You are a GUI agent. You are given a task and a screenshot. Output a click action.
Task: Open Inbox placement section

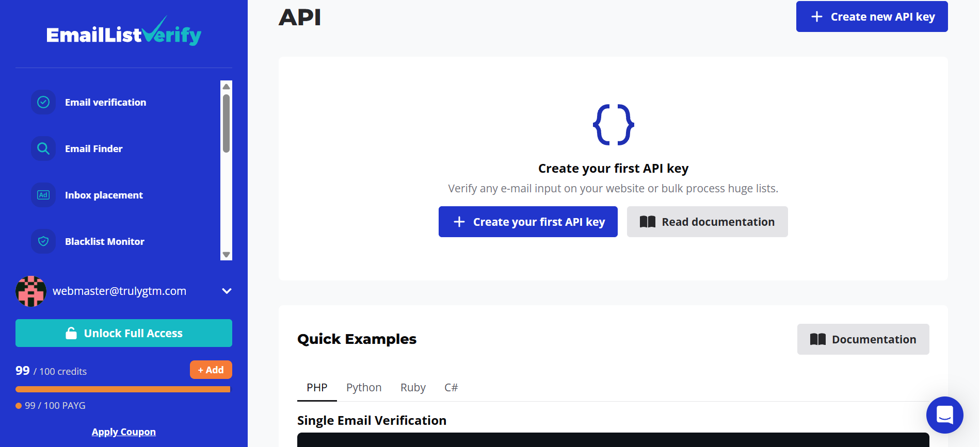(x=104, y=195)
